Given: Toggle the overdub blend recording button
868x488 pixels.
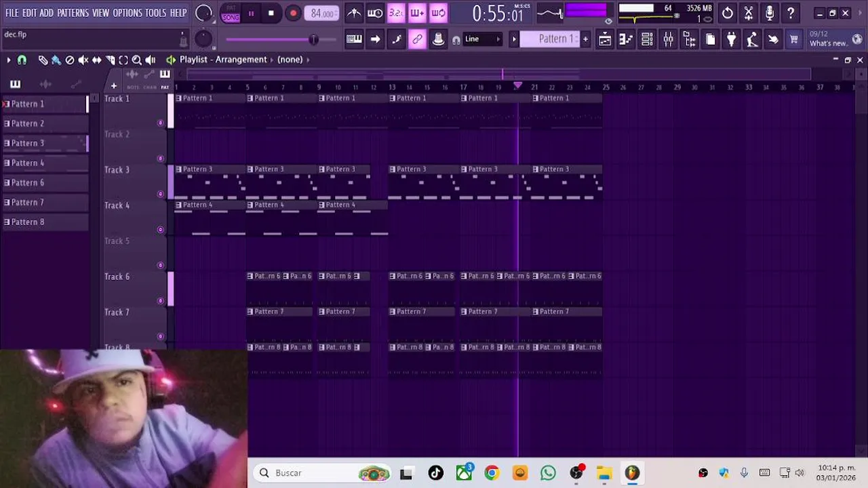Looking at the screenshot, I should [x=417, y=13].
